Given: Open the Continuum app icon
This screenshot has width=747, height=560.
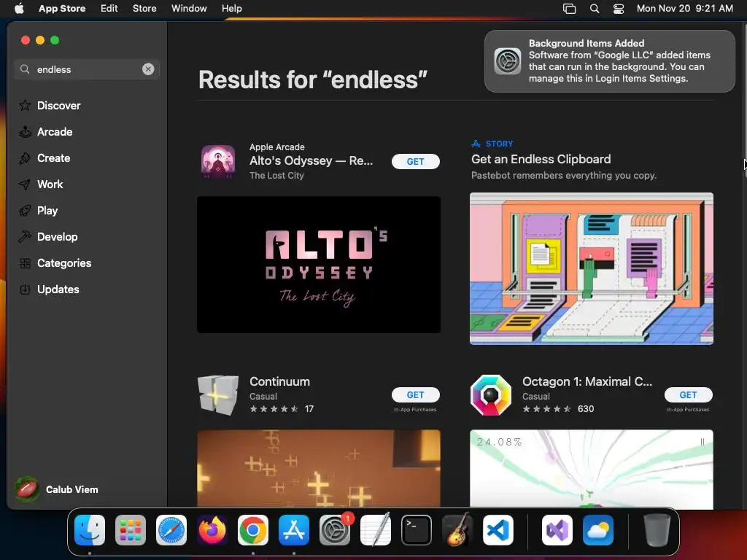Looking at the screenshot, I should (217, 394).
